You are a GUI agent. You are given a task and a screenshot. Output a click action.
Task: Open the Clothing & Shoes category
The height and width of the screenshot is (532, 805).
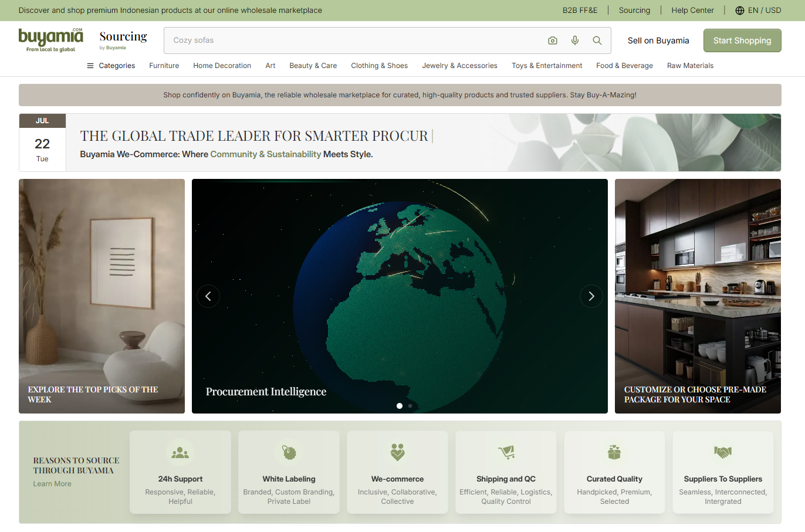pyautogui.click(x=380, y=66)
